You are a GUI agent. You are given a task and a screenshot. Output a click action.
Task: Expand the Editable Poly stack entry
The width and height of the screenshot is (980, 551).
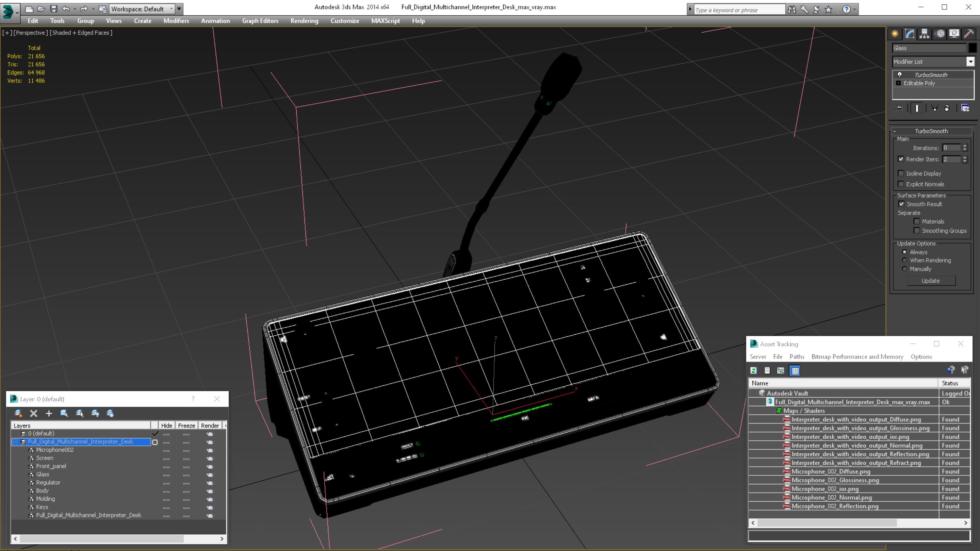(x=899, y=83)
